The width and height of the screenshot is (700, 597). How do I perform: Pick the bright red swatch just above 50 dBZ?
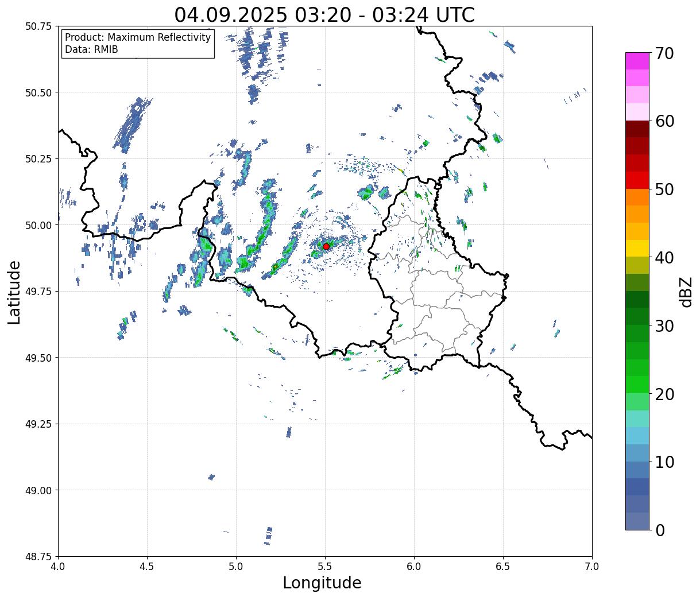click(x=637, y=180)
